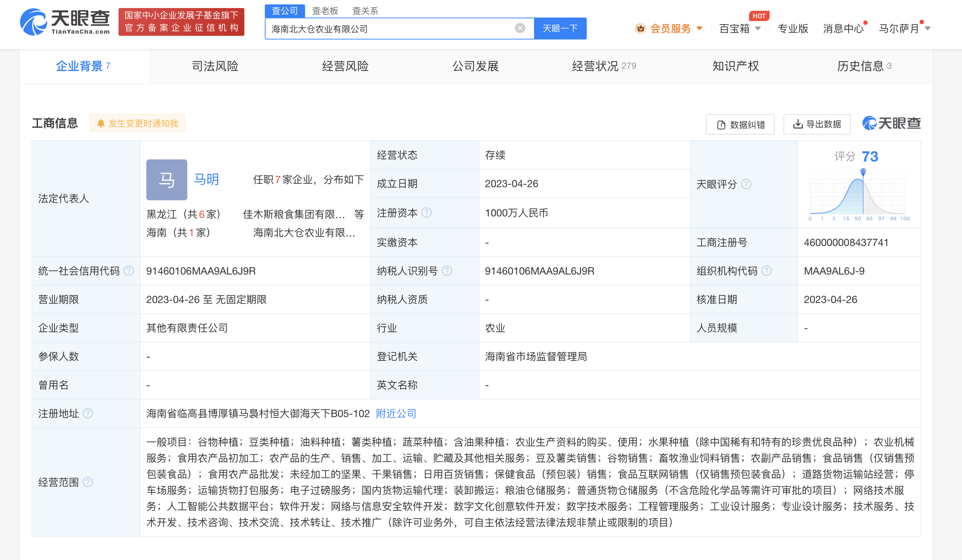Open the 公司发展 tab

[475, 66]
